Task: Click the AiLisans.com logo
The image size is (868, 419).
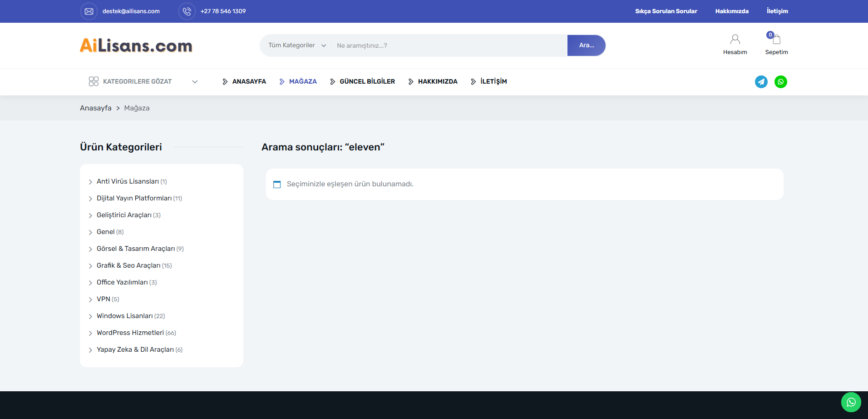Action: (x=136, y=45)
